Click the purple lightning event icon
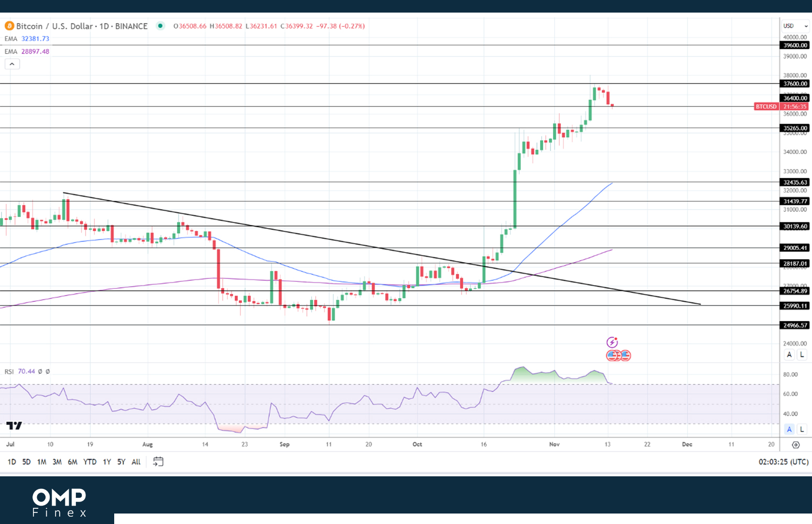This screenshot has width=812, height=524. click(x=612, y=342)
